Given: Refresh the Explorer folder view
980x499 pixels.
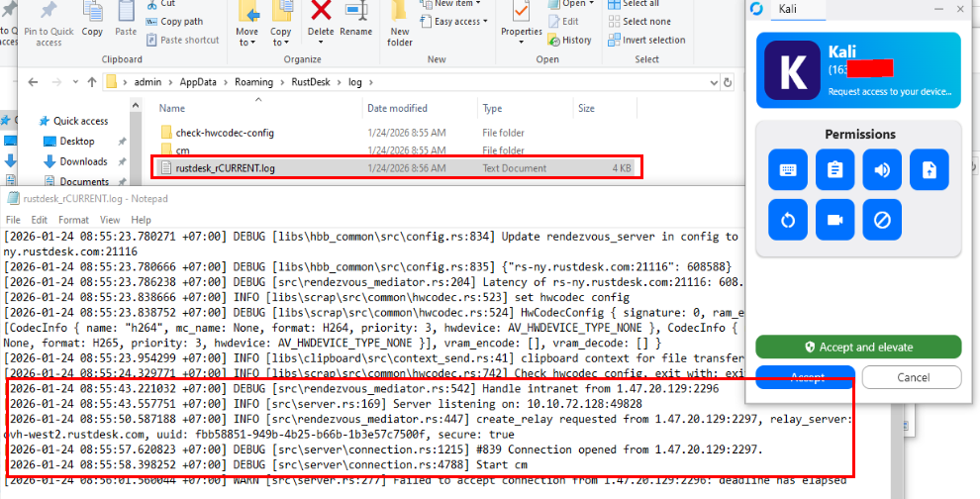Looking at the screenshot, I should pyautogui.click(x=727, y=82).
